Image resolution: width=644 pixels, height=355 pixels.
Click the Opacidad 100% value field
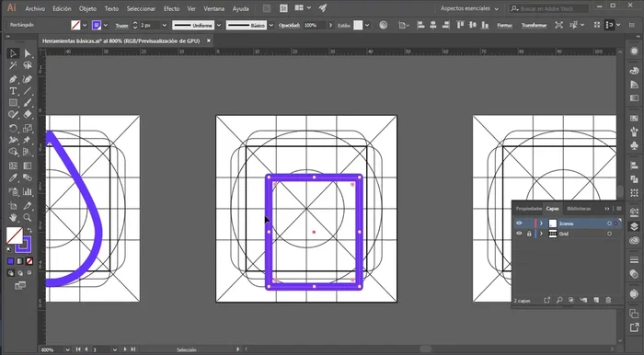(x=315, y=25)
